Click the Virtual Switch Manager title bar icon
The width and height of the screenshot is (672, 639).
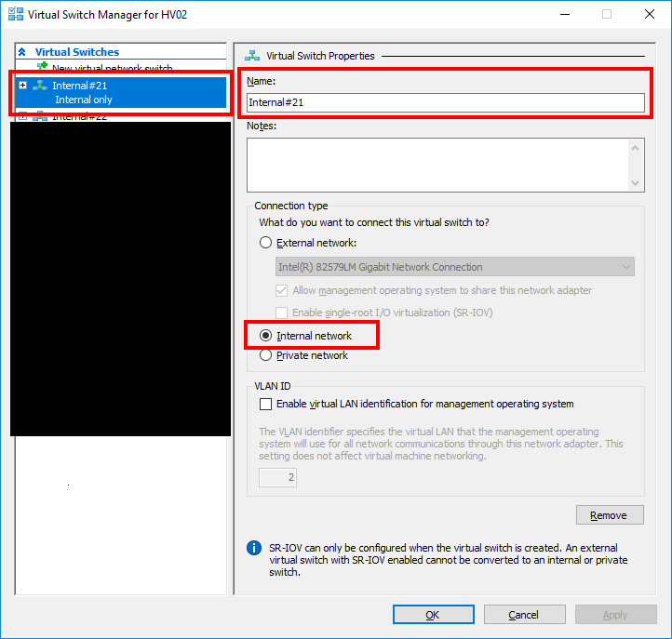click(16, 14)
